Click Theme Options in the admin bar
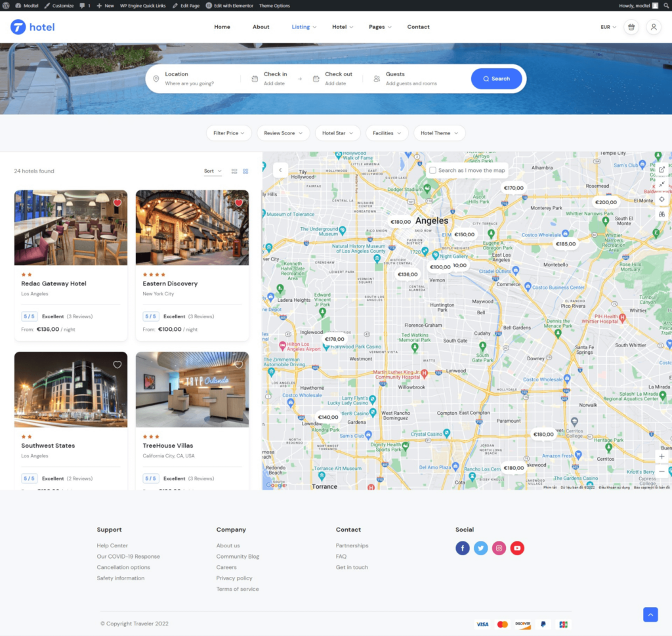Screen dimensions: 672x636 pos(274,5)
